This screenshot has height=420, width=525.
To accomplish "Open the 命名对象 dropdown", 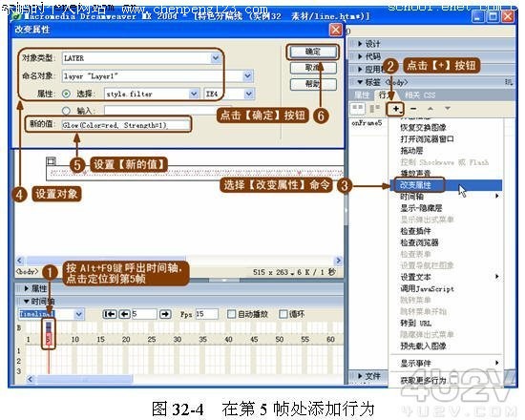I will (247, 76).
